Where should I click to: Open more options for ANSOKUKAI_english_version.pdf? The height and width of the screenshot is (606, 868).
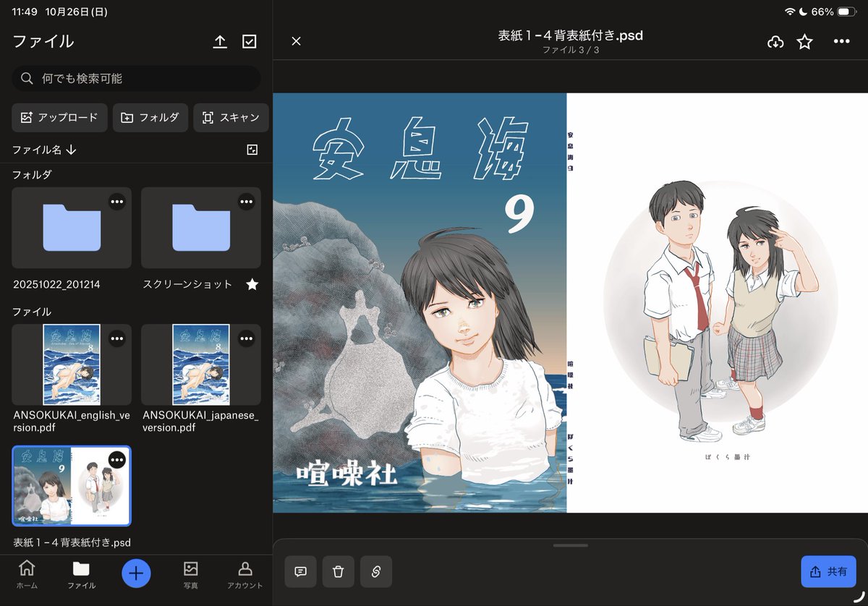[x=116, y=338]
